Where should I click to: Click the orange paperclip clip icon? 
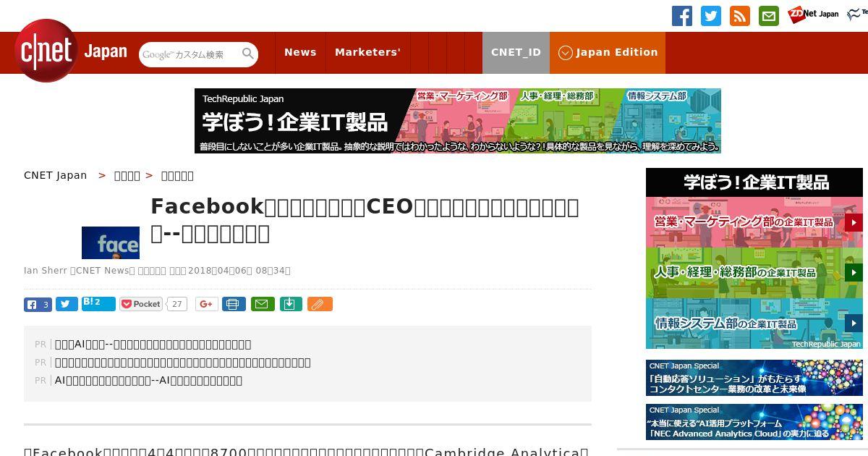[x=320, y=305]
